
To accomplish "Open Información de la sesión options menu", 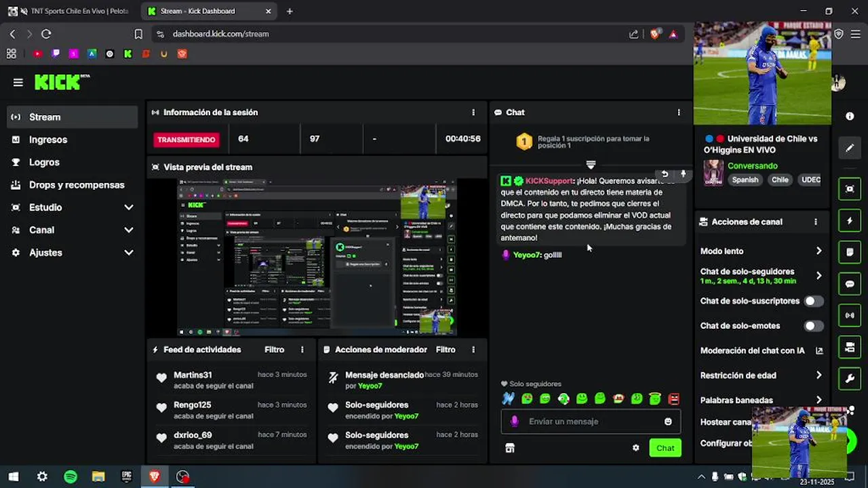I will (x=473, y=113).
